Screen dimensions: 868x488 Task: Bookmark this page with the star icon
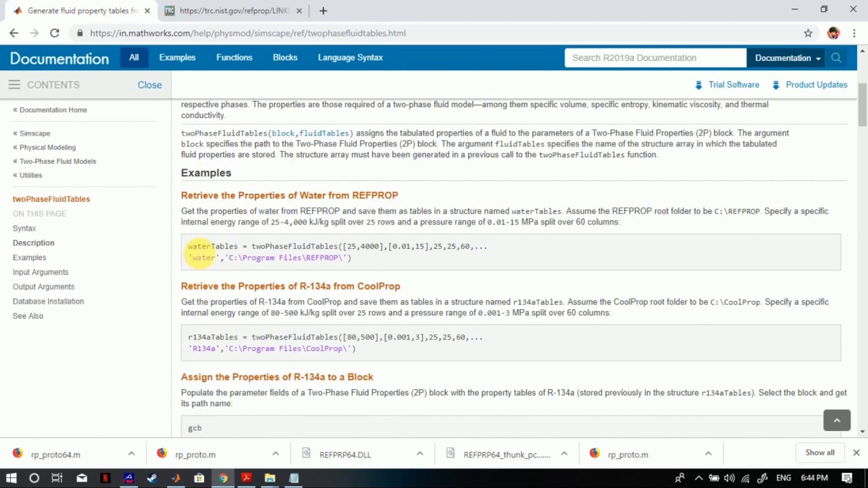coord(808,33)
